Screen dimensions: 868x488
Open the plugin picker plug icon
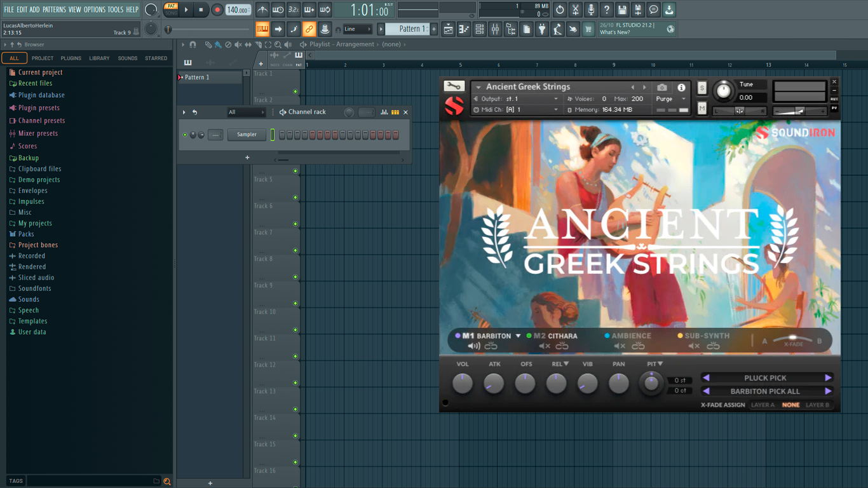[x=542, y=29]
